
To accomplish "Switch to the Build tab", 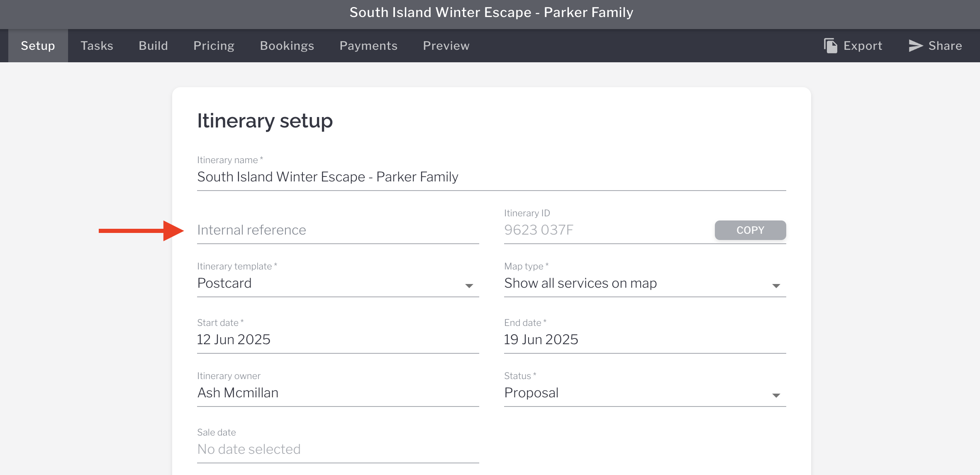I will coord(153,46).
